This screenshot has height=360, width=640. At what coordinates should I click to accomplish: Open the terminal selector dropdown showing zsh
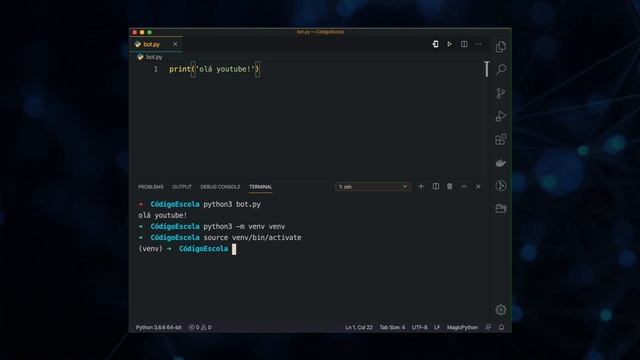coord(372,187)
